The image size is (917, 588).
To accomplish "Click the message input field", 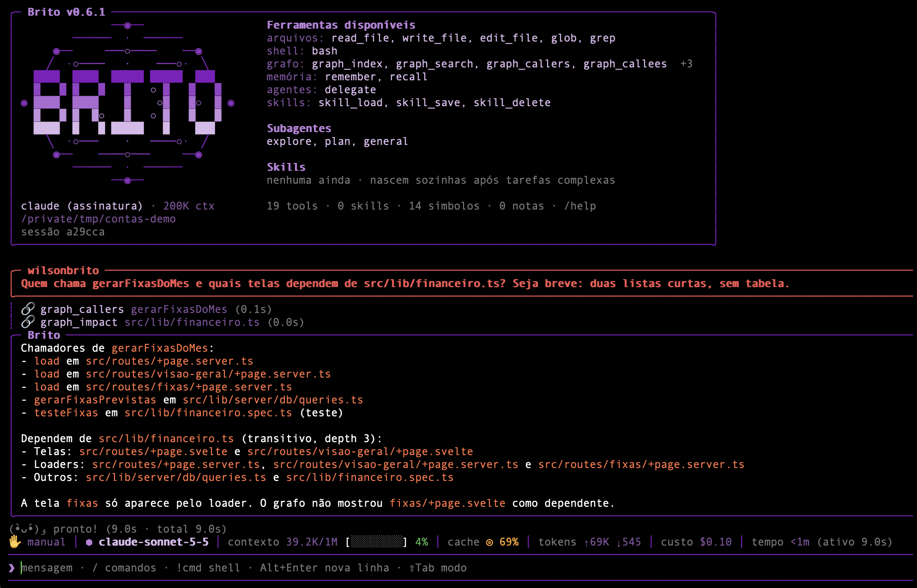I will coord(460,568).
